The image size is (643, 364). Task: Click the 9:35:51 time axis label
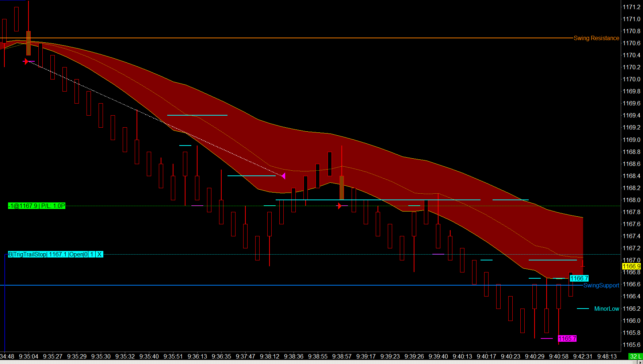tap(173, 356)
